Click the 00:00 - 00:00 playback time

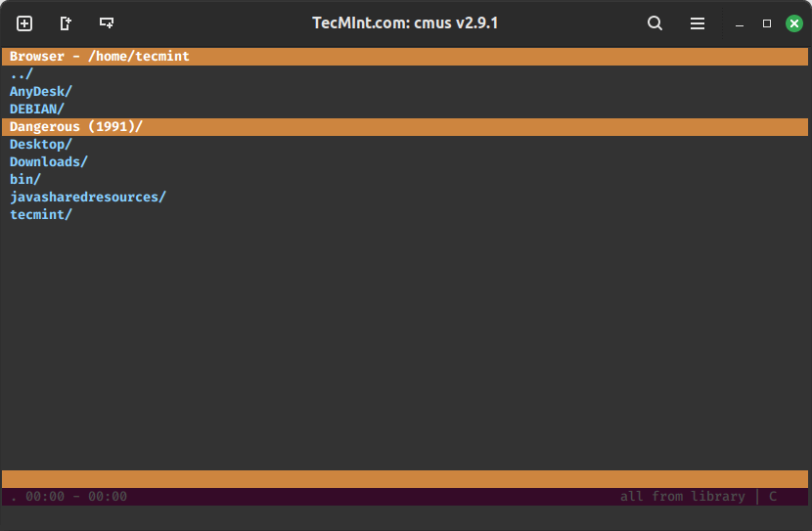(x=76, y=497)
